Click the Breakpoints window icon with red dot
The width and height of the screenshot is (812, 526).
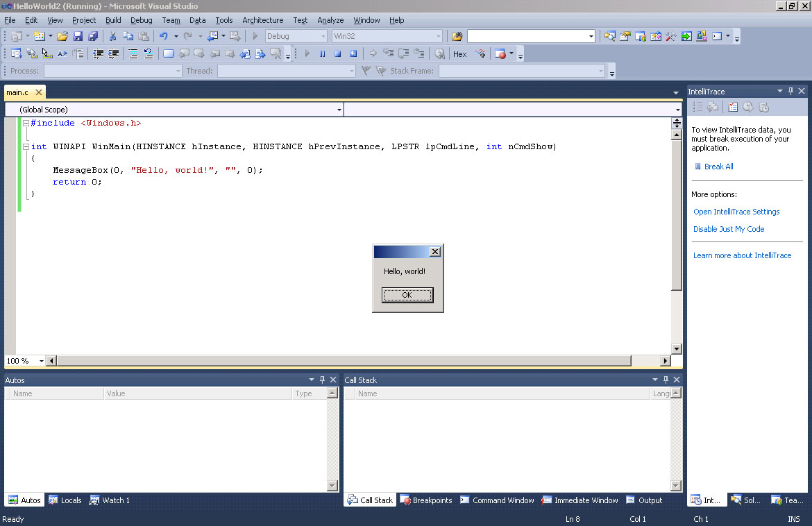click(x=500, y=54)
